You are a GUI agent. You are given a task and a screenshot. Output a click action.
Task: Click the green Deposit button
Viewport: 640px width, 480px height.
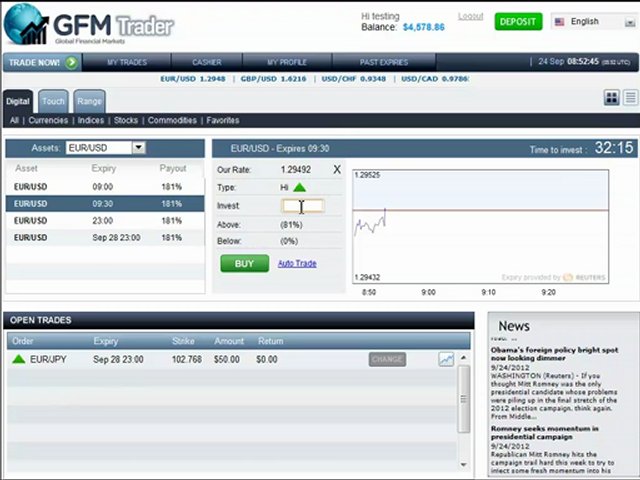coord(518,22)
